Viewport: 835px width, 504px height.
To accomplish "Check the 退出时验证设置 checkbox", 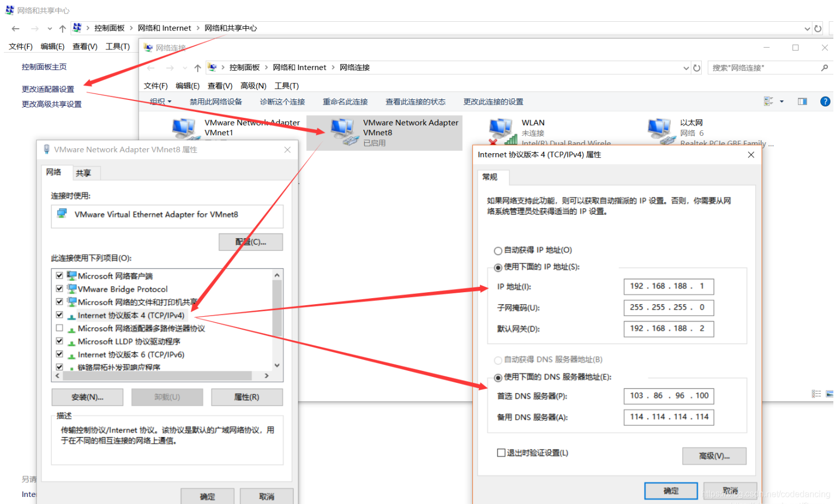I will pyautogui.click(x=501, y=452).
